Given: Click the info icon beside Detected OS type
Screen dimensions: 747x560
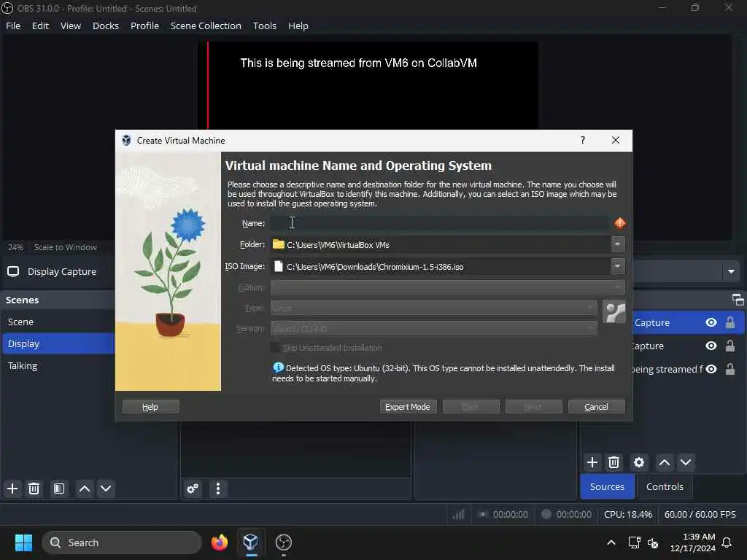Looking at the screenshot, I should coord(278,367).
